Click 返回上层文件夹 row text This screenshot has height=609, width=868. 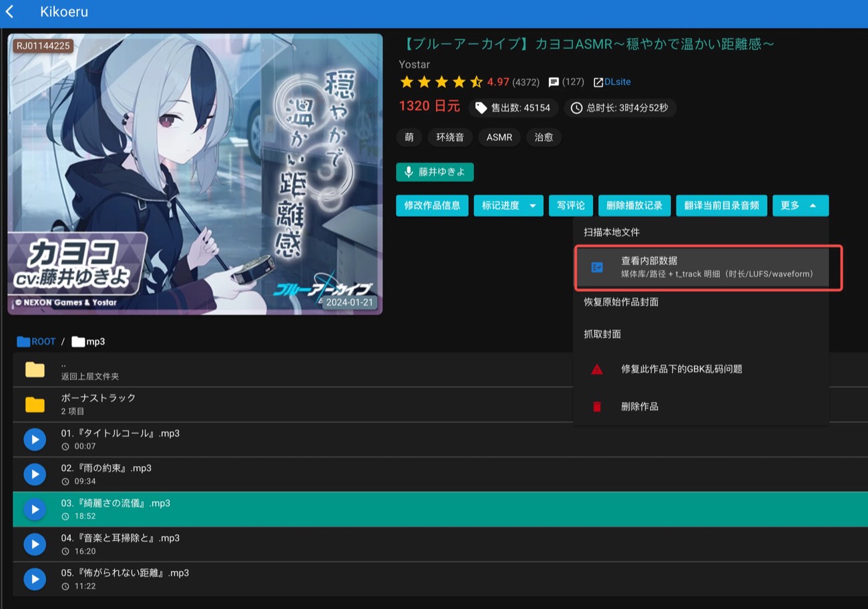pyautogui.click(x=90, y=377)
